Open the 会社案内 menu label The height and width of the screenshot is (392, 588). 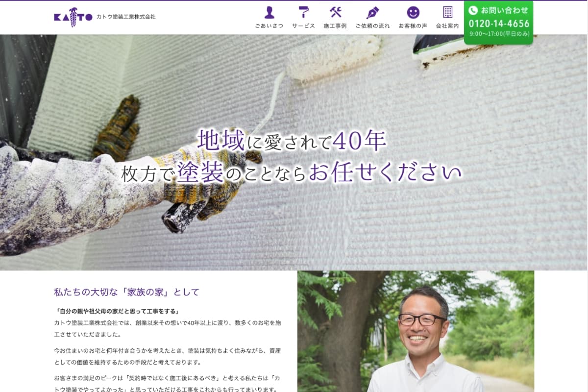[447, 26]
